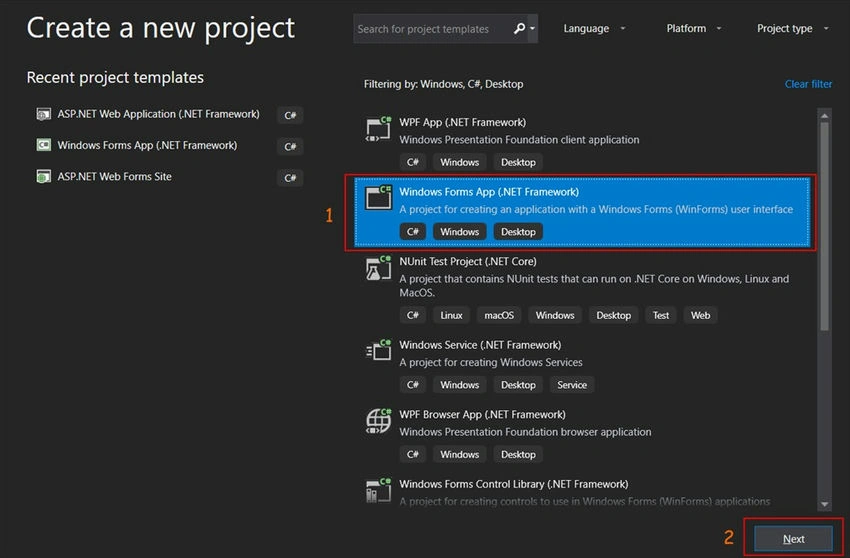Screen dimensions: 850x558
Task: Click the NUnit Test Project flask icon
Action: pyautogui.click(x=378, y=268)
